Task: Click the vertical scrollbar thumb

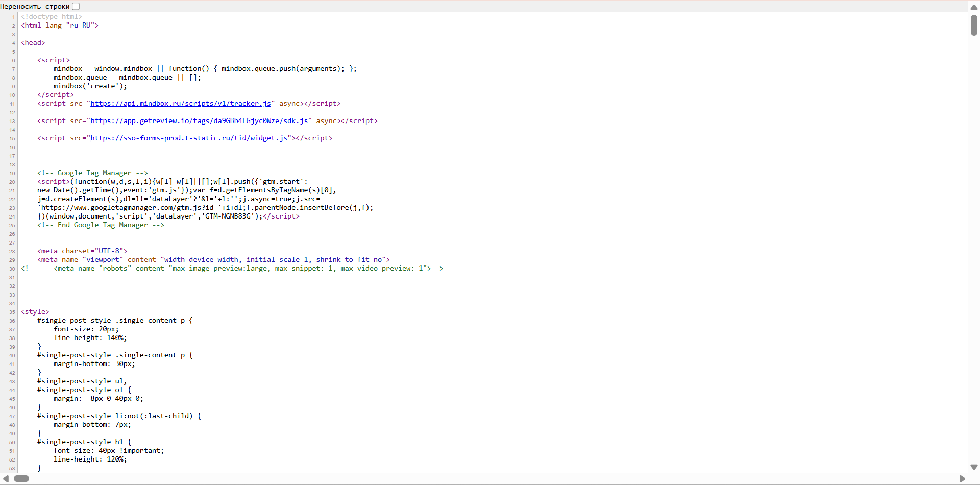Action: [974, 25]
